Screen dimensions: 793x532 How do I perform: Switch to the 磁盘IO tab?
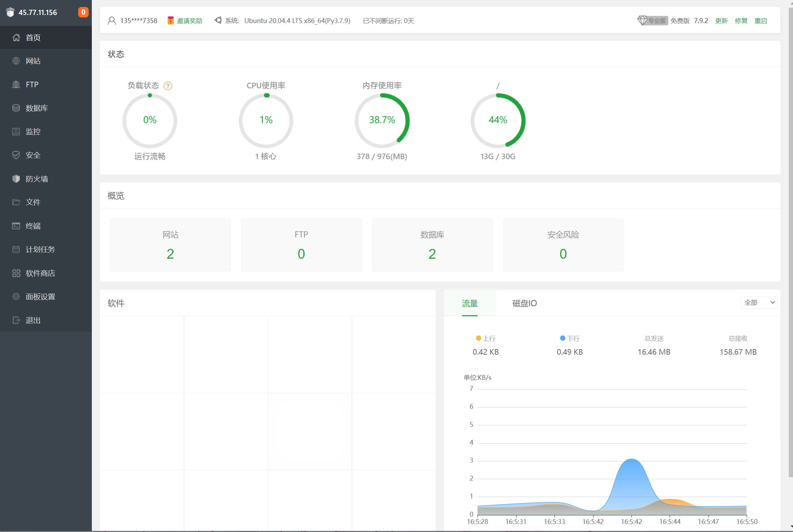pyautogui.click(x=524, y=303)
